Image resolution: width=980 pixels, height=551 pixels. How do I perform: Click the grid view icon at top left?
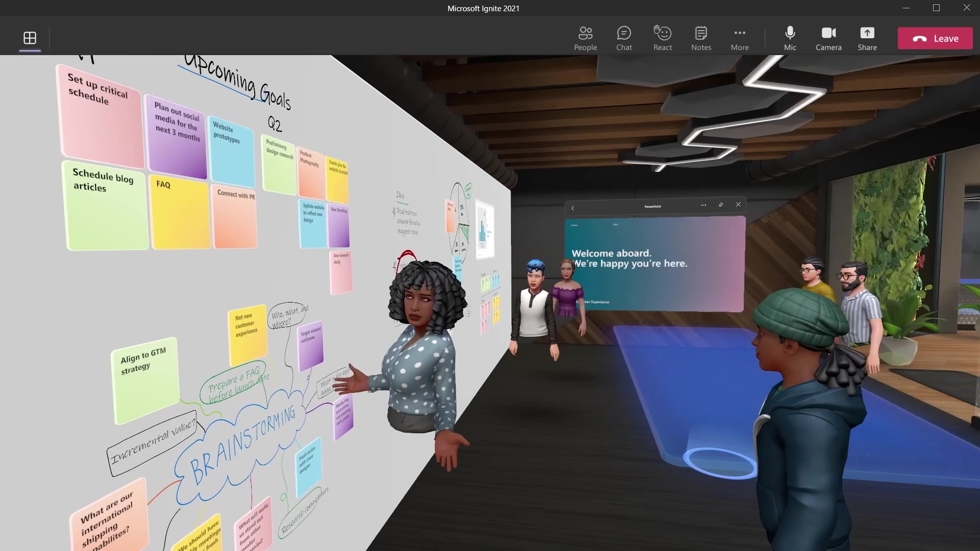(30, 38)
